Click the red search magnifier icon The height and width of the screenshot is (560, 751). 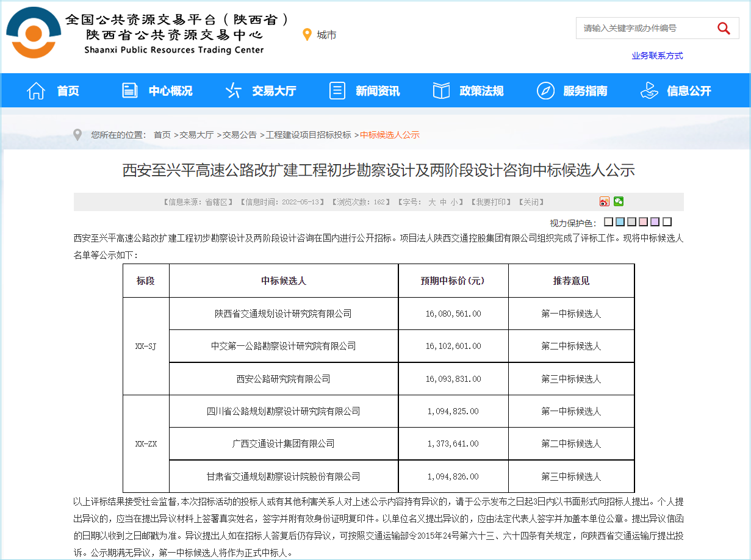[724, 28]
